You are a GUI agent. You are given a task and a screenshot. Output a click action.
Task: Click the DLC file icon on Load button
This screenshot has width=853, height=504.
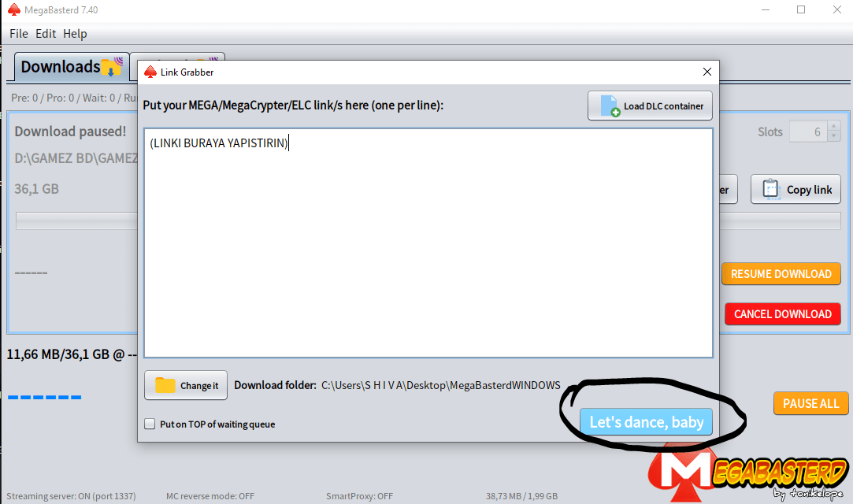click(610, 106)
